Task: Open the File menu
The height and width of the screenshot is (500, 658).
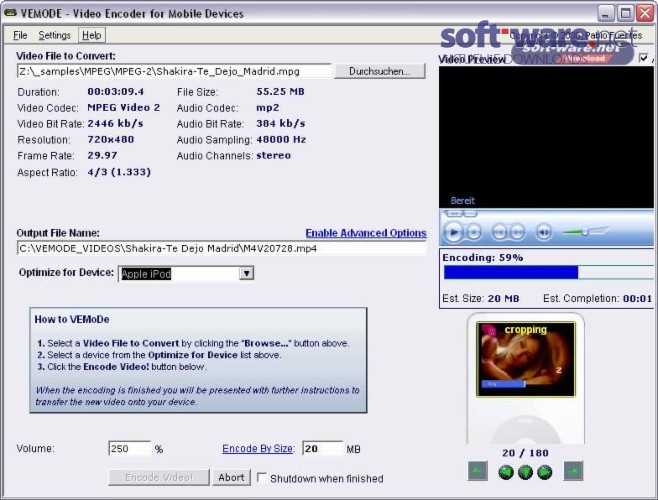Action: pos(20,35)
